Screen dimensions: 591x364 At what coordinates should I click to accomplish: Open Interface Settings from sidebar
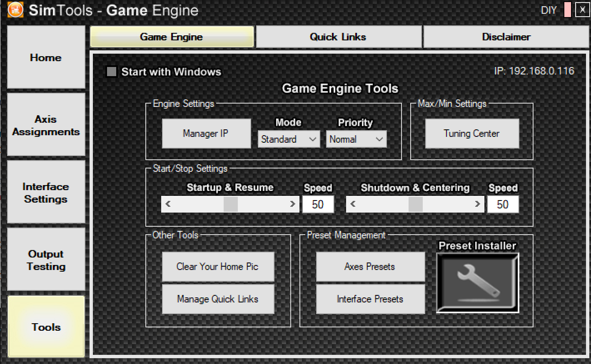pos(46,192)
